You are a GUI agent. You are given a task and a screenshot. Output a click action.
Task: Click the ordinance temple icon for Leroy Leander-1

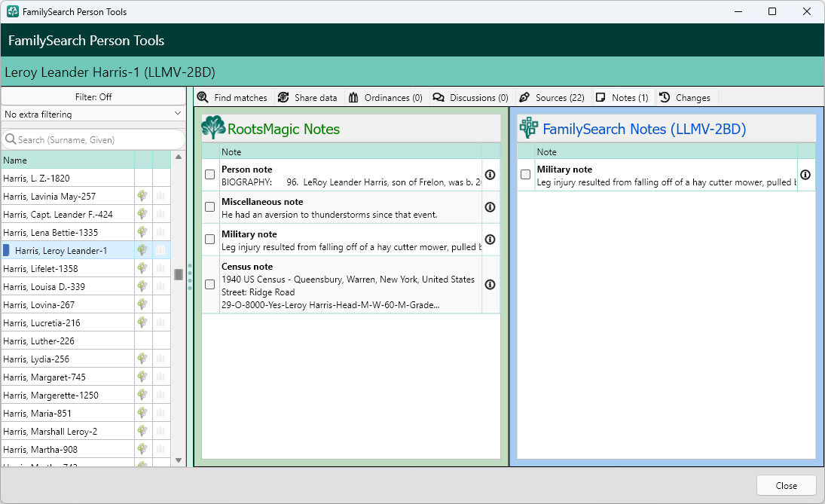click(x=160, y=250)
